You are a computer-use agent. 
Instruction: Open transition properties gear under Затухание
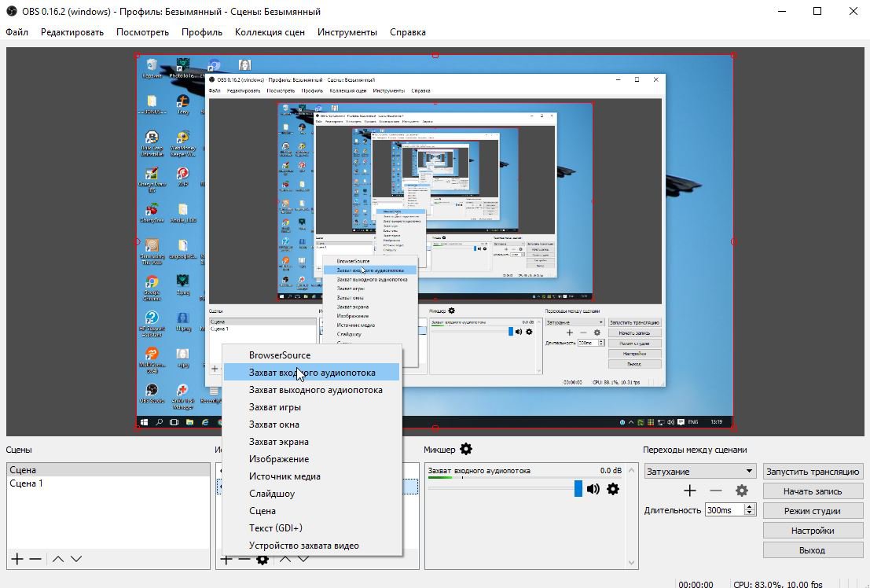click(741, 491)
